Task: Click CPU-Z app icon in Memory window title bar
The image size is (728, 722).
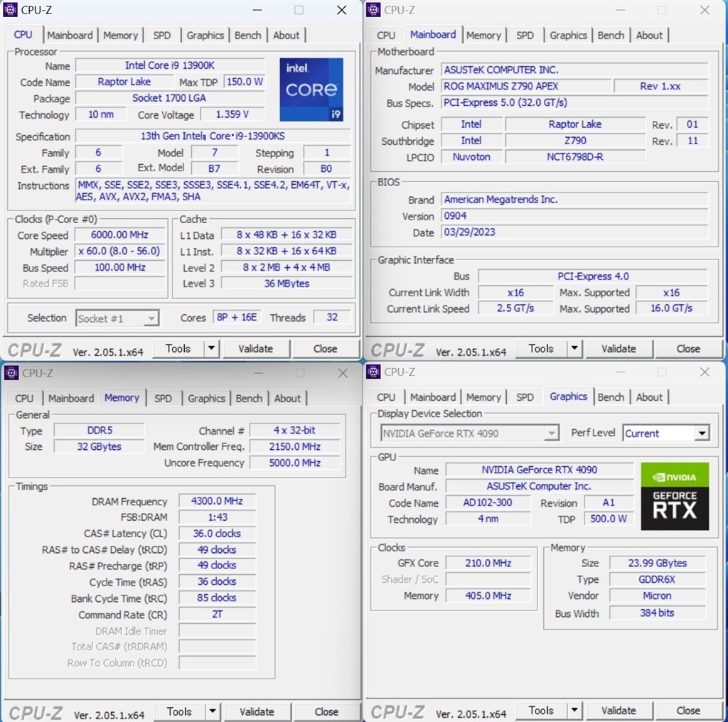Action: (x=11, y=372)
